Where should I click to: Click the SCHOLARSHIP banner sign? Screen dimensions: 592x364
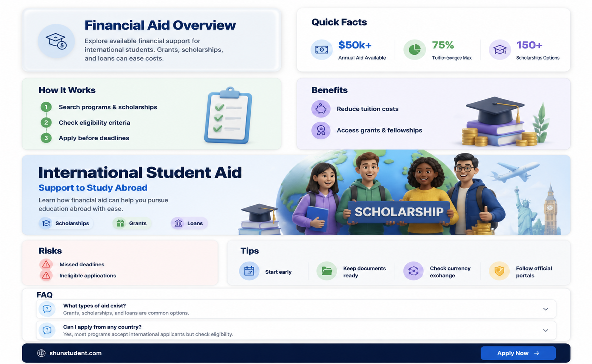(x=399, y=212)
